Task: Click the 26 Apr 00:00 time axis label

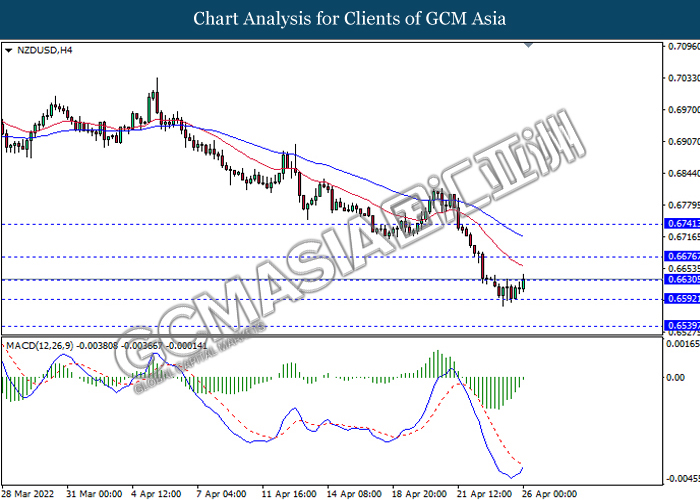Action: (549, 494)
